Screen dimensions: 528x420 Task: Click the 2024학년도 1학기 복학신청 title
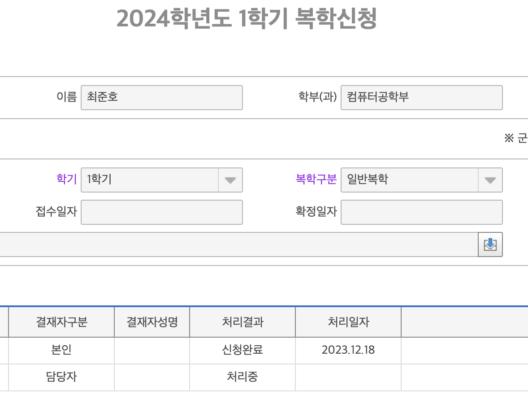pos(247,19)
